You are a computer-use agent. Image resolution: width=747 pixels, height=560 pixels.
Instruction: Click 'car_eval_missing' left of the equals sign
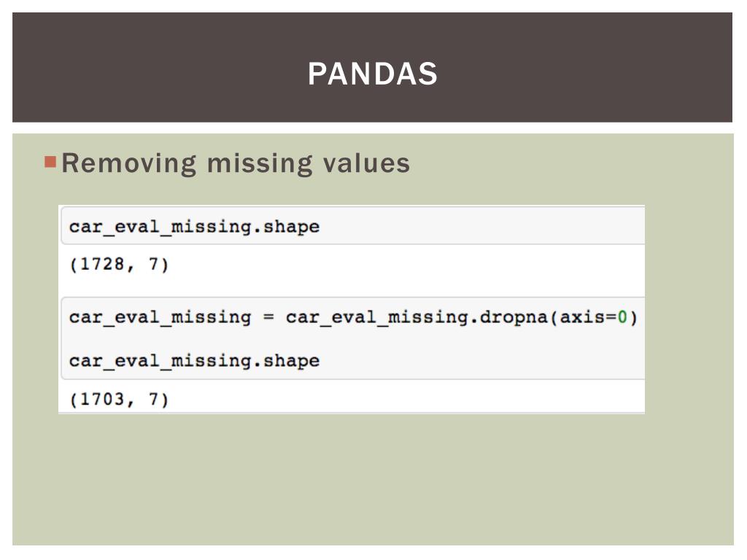pyautogui.click(x=160, y=318)
